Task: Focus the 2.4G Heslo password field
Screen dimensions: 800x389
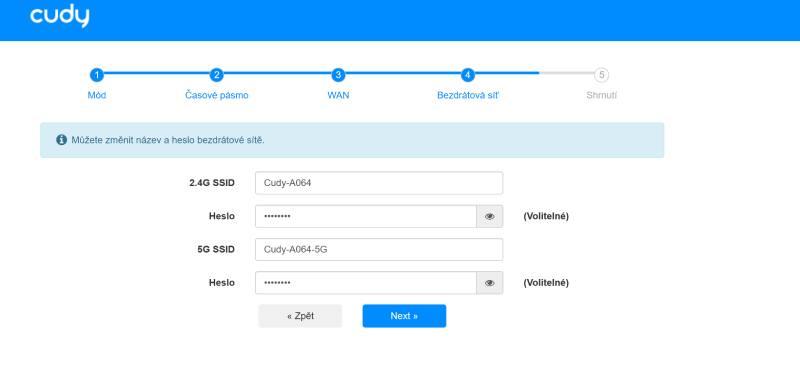Action: coord(366,216)
